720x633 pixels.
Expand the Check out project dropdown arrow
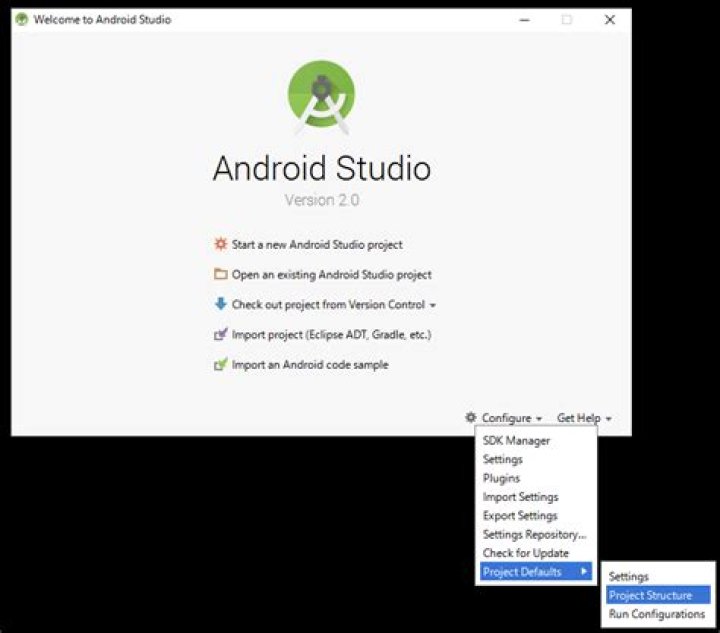click(x=433, y=305)
